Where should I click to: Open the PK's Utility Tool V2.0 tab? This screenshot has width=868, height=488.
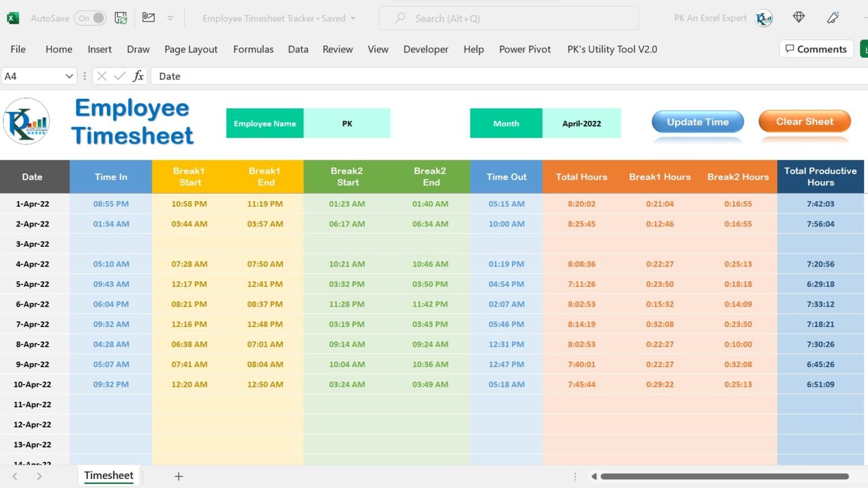coord(612,49)
